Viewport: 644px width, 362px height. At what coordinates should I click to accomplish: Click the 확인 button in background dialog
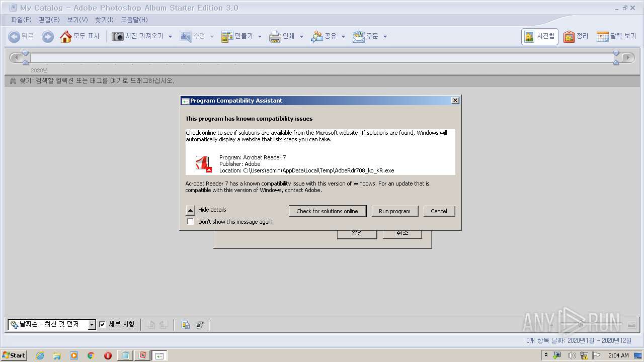click(x=357, y=234)
